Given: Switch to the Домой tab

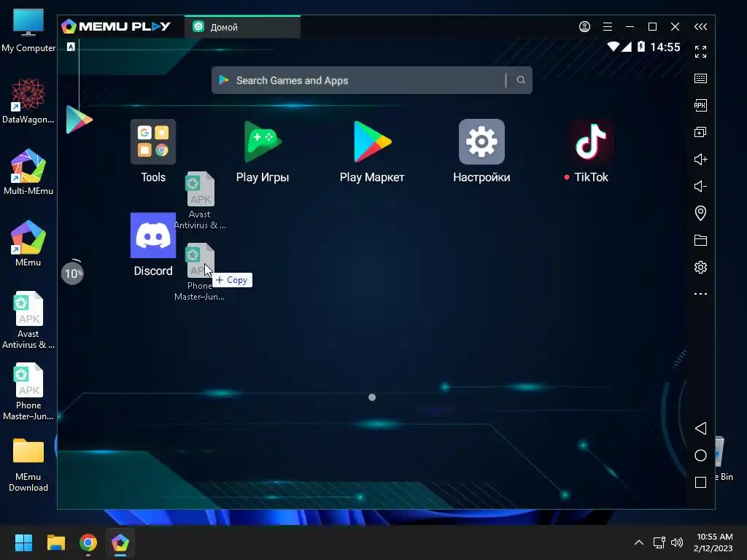Looking at the screenshot, I should pos(242,27).
